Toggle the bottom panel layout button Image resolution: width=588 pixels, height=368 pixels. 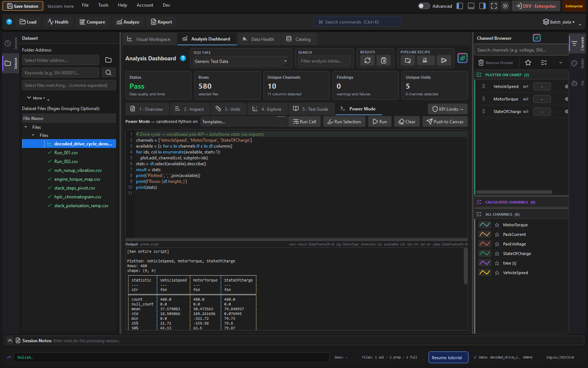coord(471,6)
